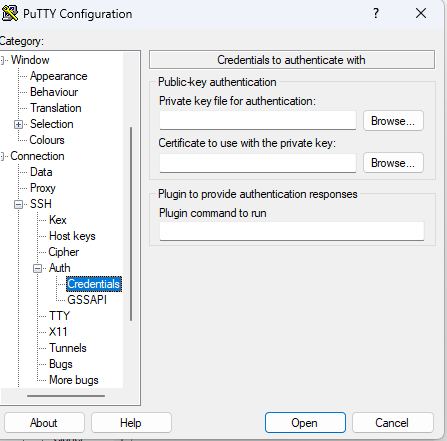Collapse the SSH tree node

coord(18,204)
